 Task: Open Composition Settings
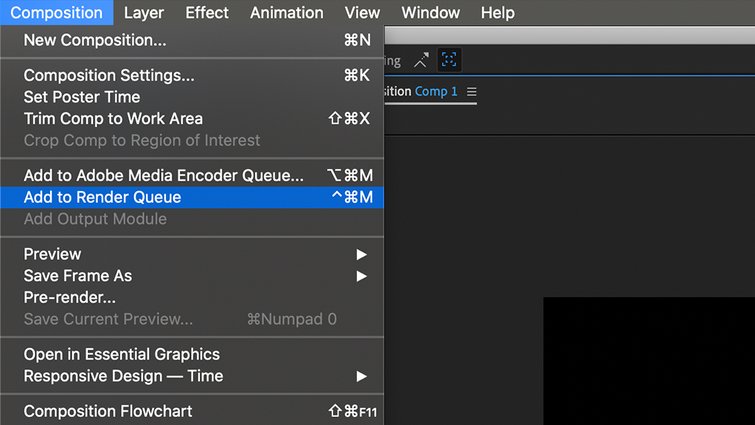coord(192,76)
